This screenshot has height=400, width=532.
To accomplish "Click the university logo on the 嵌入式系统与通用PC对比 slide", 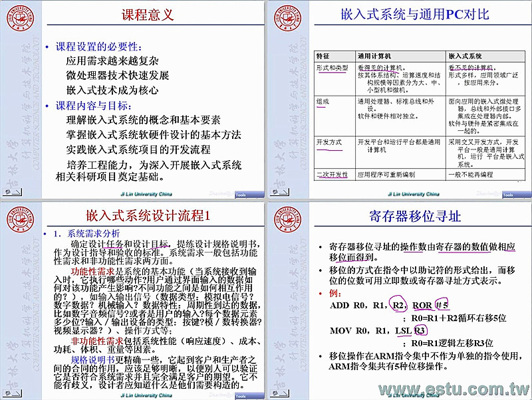I will pos(288,18).
